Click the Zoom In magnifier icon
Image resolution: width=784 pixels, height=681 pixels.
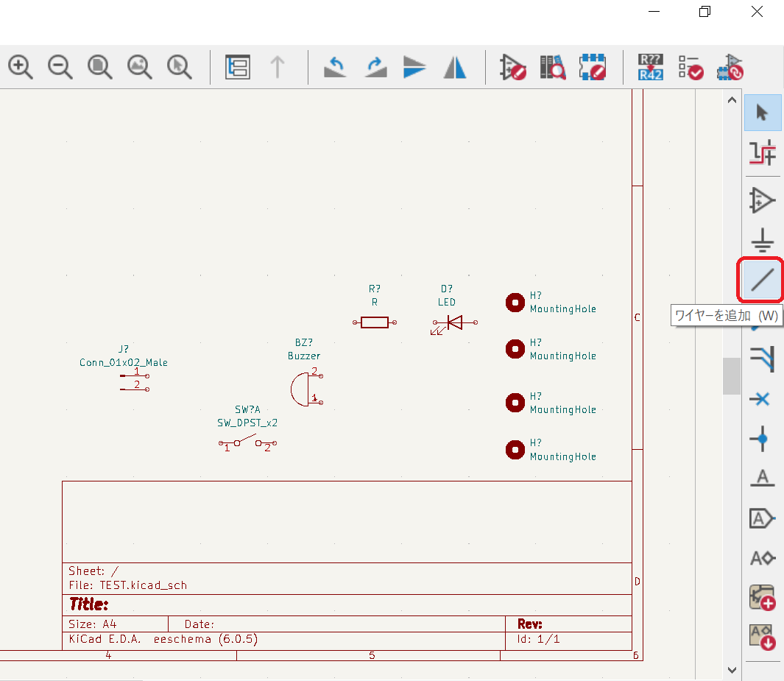click(x=20, y=67)
